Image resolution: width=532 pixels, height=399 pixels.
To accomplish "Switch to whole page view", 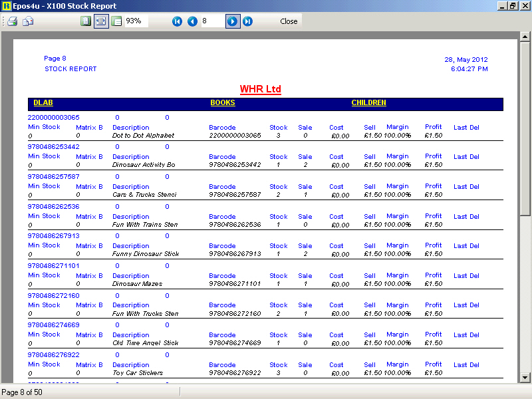I will [x=85, y=21].
